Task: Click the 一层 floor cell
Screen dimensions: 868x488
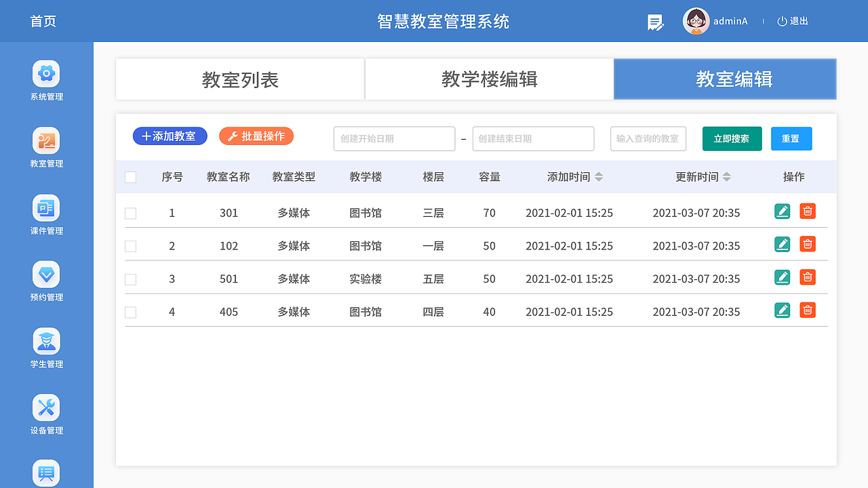Action: point(433,246)
